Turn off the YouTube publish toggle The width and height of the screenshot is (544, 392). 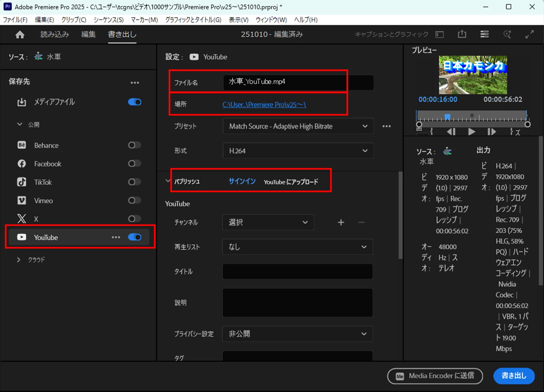pos(135,237)
